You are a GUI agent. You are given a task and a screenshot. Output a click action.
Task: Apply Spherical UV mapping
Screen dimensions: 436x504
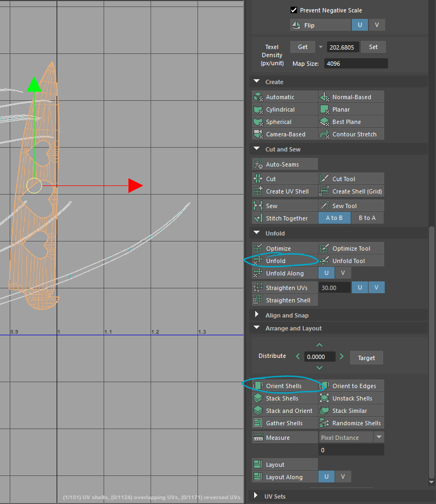(285, 122)
